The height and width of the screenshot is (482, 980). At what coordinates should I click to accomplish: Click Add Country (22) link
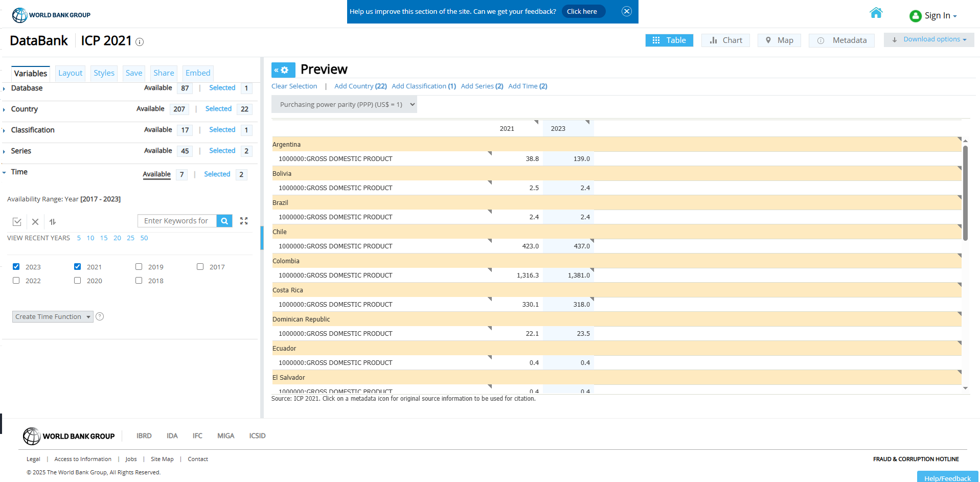(x=360, y=86)
